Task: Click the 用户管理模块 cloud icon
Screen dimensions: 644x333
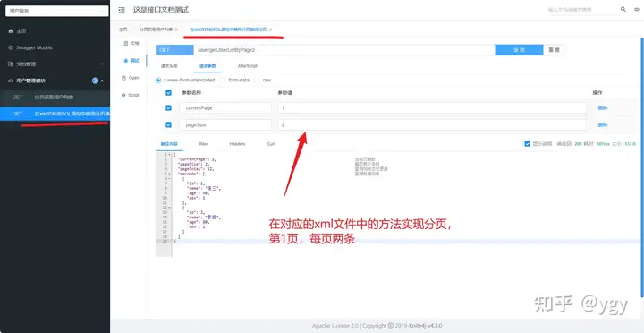Action: click(x=11, y=81)
